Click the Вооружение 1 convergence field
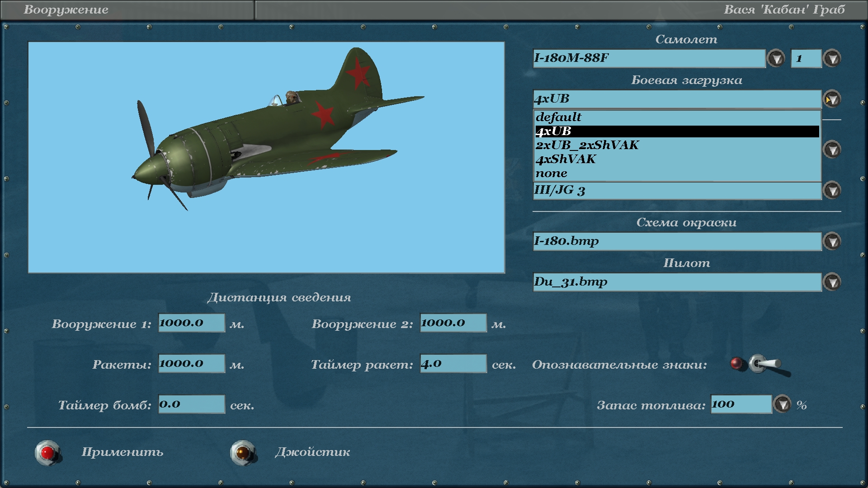Screen dimensions: 868x488 191,323
